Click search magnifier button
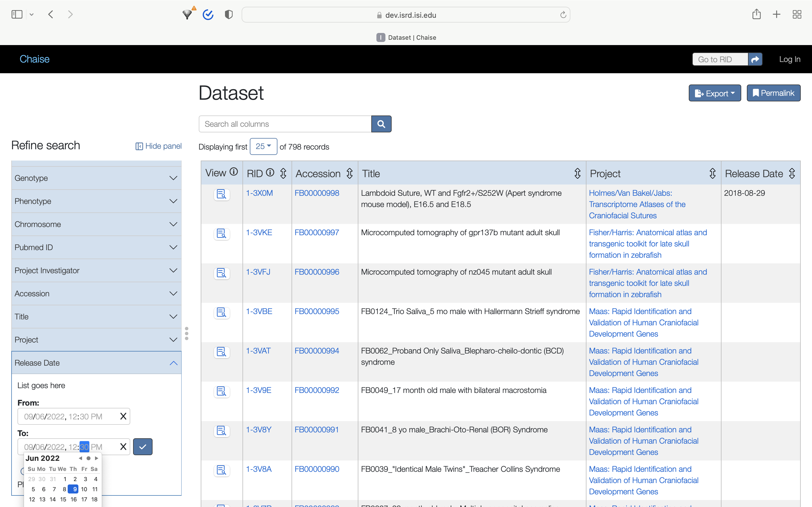This screenshot has height=507, width=812. click(x=381, y=124)
